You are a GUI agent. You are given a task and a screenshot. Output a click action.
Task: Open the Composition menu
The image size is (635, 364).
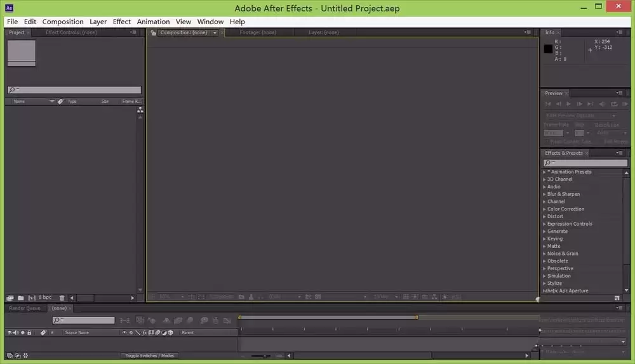click(63, 22)
